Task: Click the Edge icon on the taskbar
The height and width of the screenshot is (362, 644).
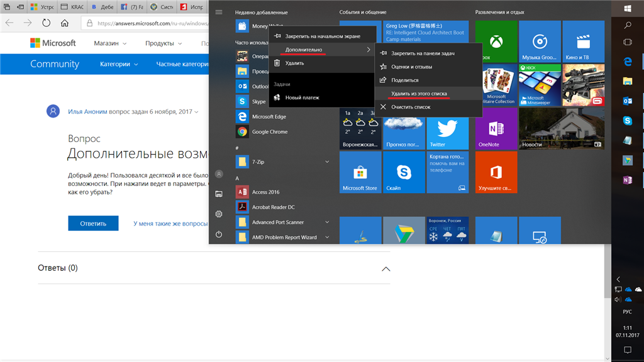Action: pyautogui.click(x=628, y=62)
